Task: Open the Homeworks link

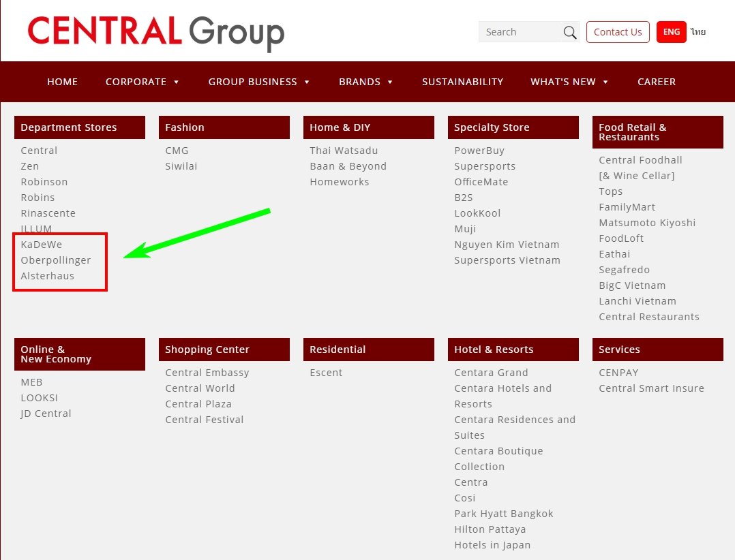Action: point(340,182)
